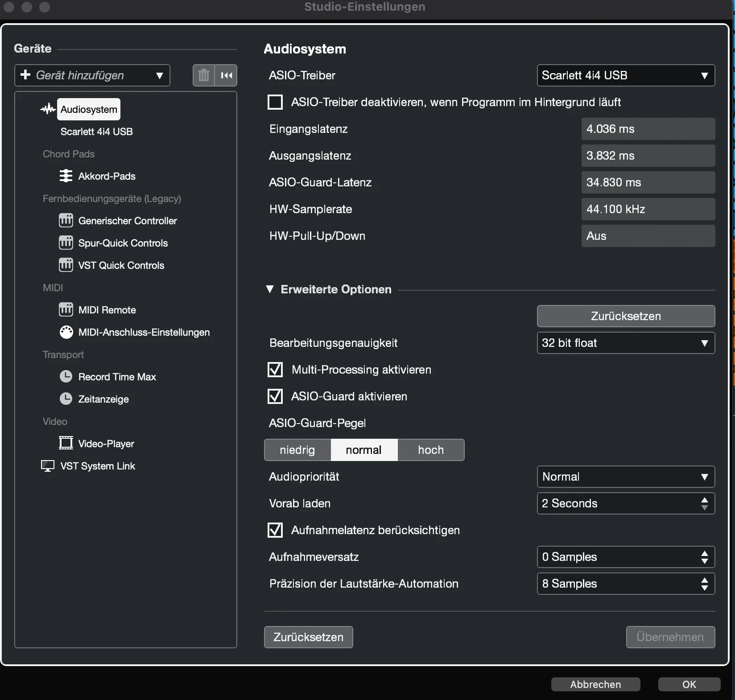Image resolution: width=735 pixels, height=700 pixels.
Task: Click the HW-Samplerate 44.100 kHz field
Action: pos(648,209)
